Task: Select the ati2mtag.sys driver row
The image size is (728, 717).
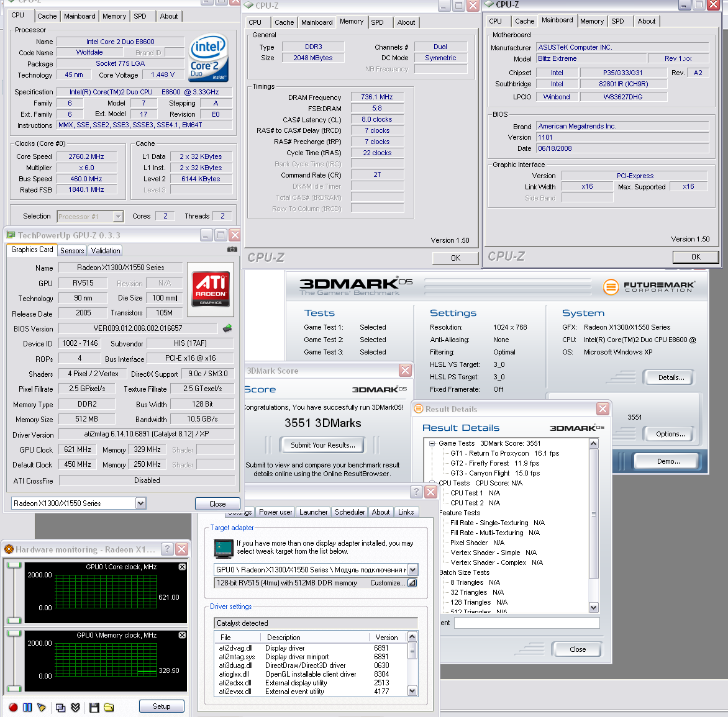Action: [x=310, y=657]
